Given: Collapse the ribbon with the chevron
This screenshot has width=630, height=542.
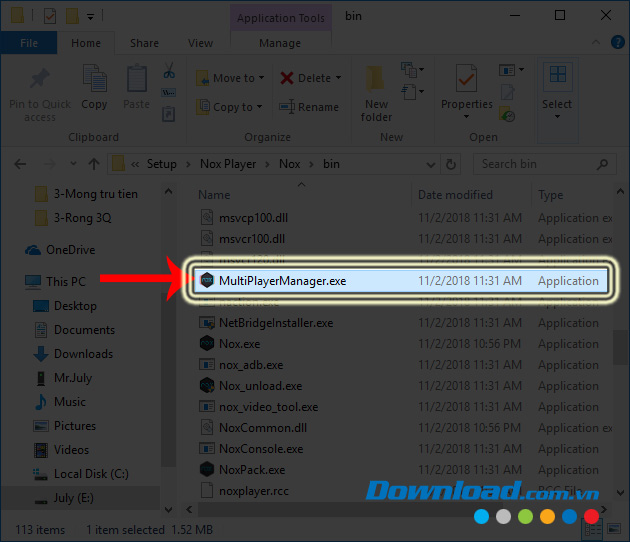Looking at the screenshot, I should [596, 42].
